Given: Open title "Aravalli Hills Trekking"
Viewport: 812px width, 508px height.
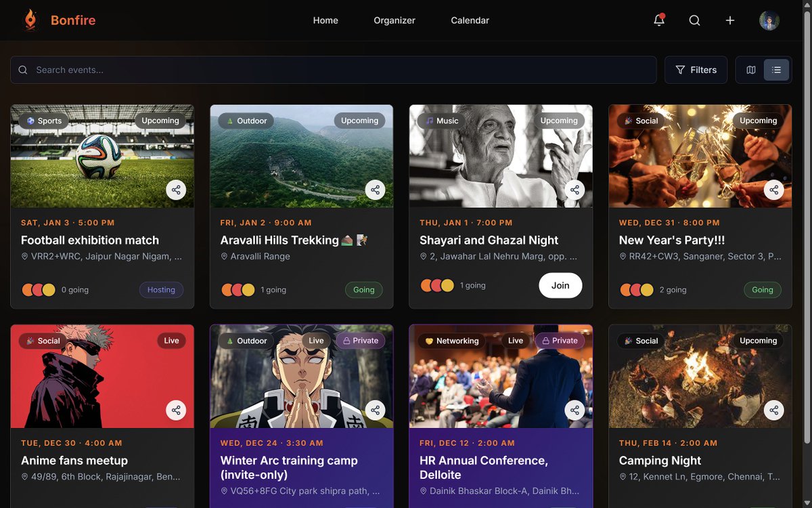Looking at the screenshot, I should pos(294,240).
